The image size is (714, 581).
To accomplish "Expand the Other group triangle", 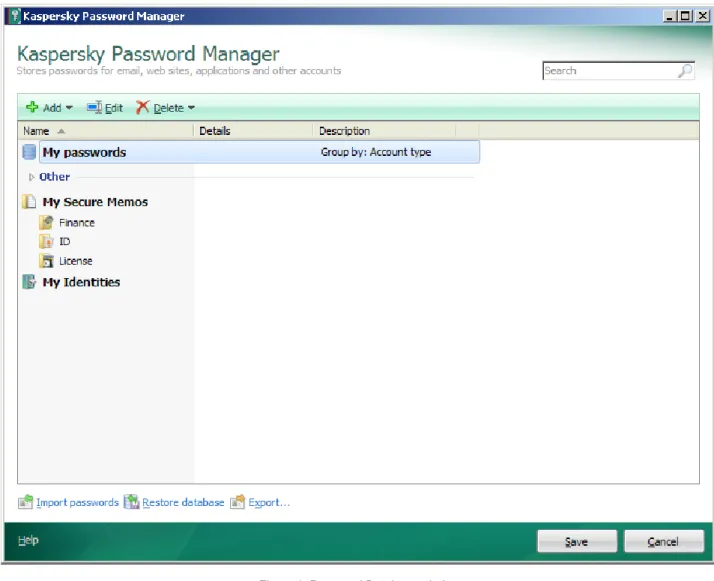I will 31,177.
